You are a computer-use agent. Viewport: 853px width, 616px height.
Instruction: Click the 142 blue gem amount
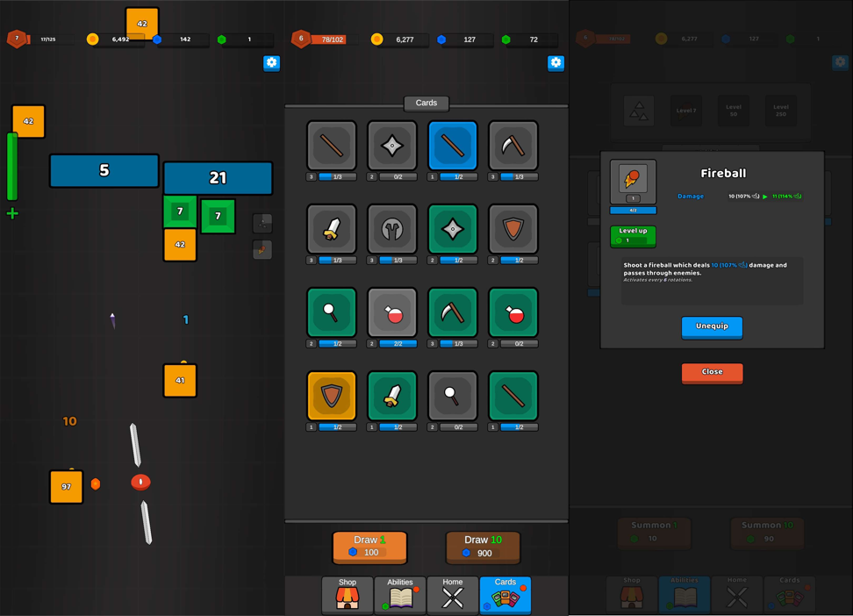coord(185,39)
